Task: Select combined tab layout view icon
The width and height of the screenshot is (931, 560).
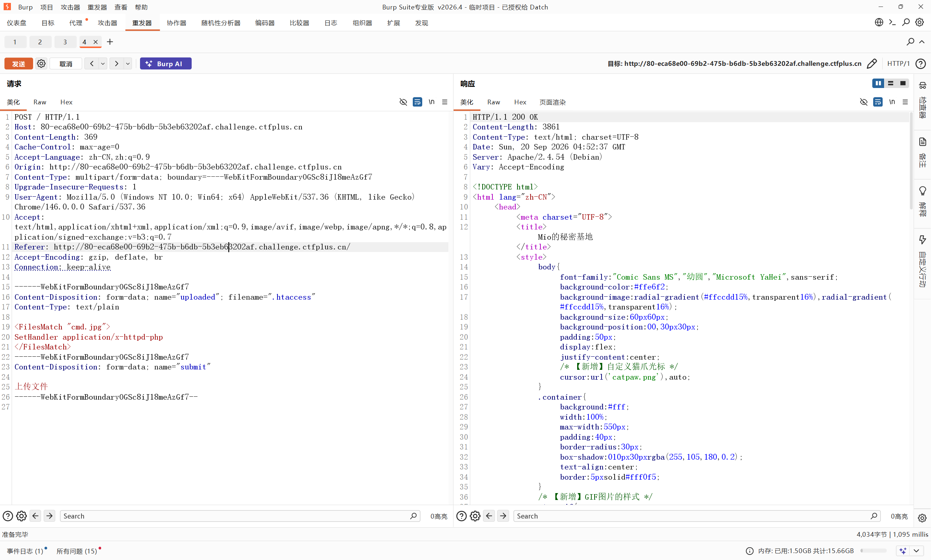Action: point(903,83)
